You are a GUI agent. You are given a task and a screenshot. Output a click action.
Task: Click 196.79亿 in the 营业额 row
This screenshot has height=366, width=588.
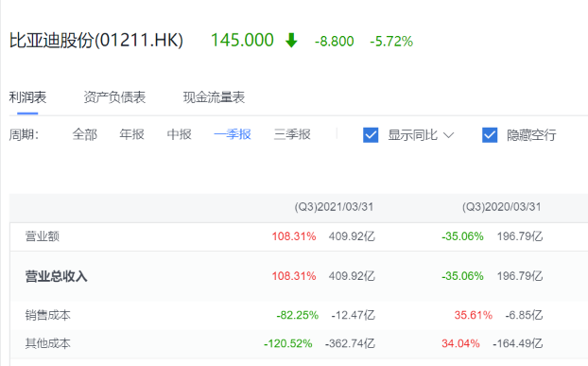tap(520, 236)
